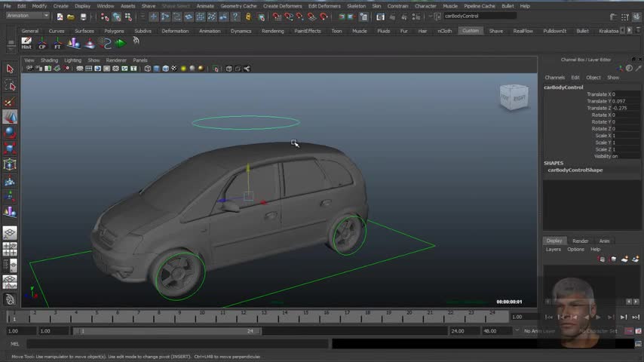644x362 pixels.
Task: Activate the Move tool in toolbox
Action: point(10,118)
